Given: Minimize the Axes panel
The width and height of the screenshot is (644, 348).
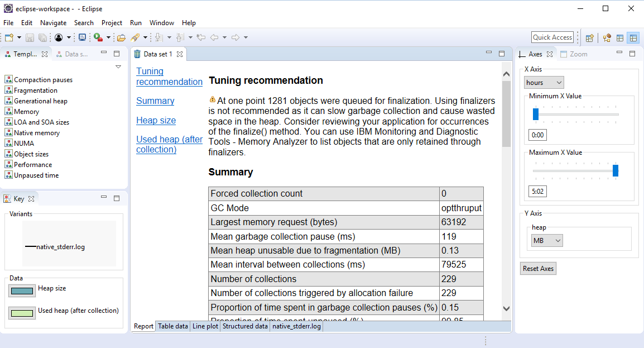Looking at the screenshot, I should tap(619, 53).
